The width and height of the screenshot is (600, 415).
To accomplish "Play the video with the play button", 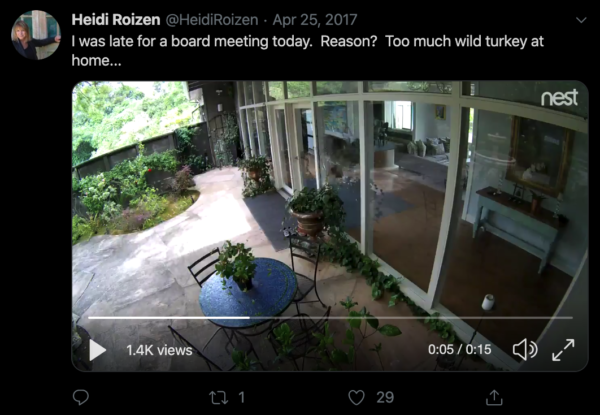I will (97, 350).
